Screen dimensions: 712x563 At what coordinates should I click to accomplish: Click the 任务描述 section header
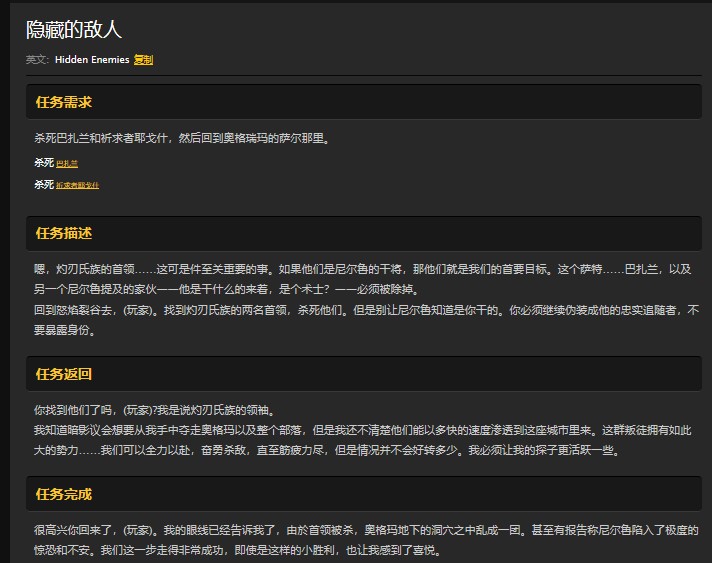pos(64,233)
